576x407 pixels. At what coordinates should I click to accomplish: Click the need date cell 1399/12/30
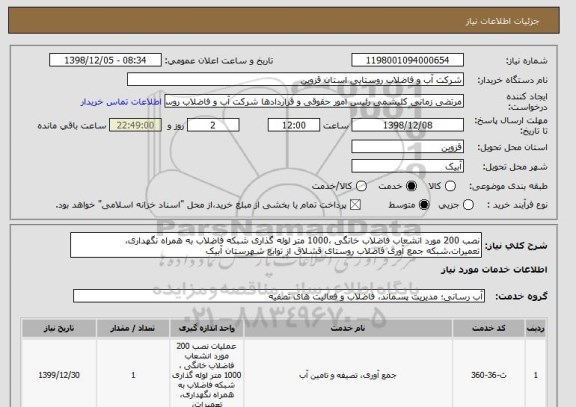point(59,375)
